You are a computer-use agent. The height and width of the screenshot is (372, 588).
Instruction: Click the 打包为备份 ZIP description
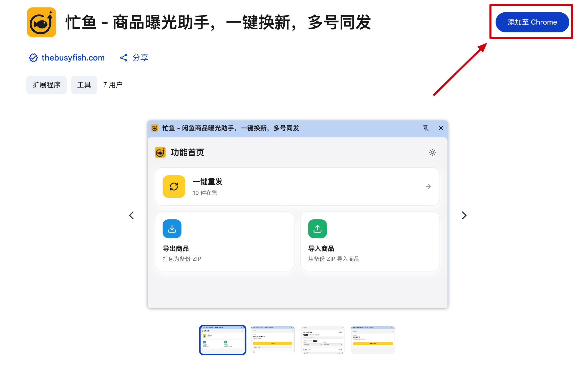[x=182, y=259]
